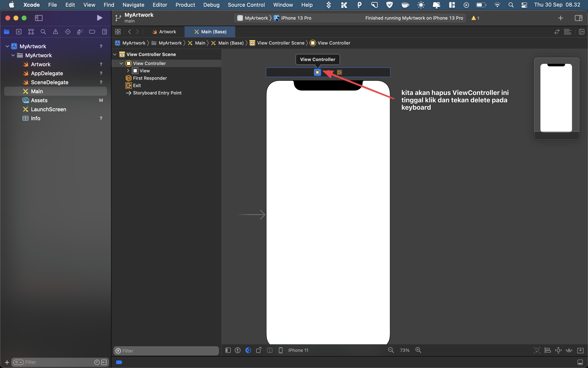The width and height of the screenshot is (588, 368).
Task: Collapse the MyArtwork folder group
Action: click(13, 55)
